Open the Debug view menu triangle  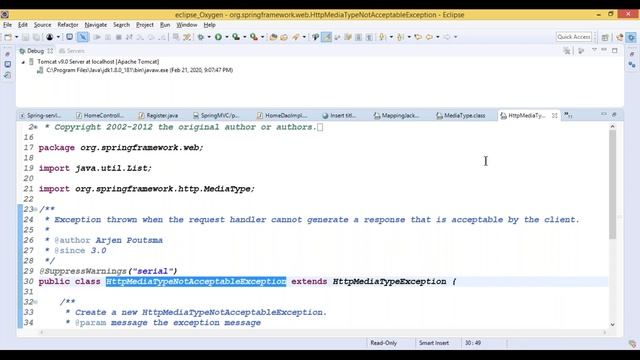coord(594,50)
